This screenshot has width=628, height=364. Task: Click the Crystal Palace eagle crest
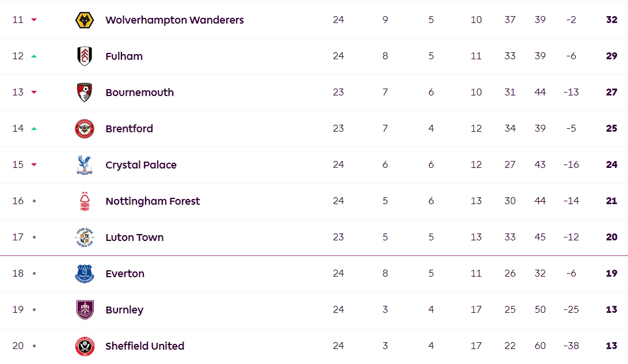[x=85, y=165]
